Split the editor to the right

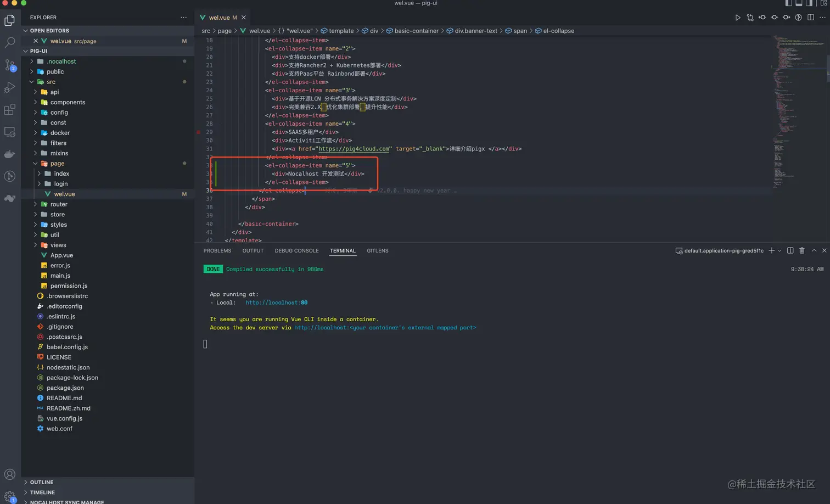click(x=810, y=18)
